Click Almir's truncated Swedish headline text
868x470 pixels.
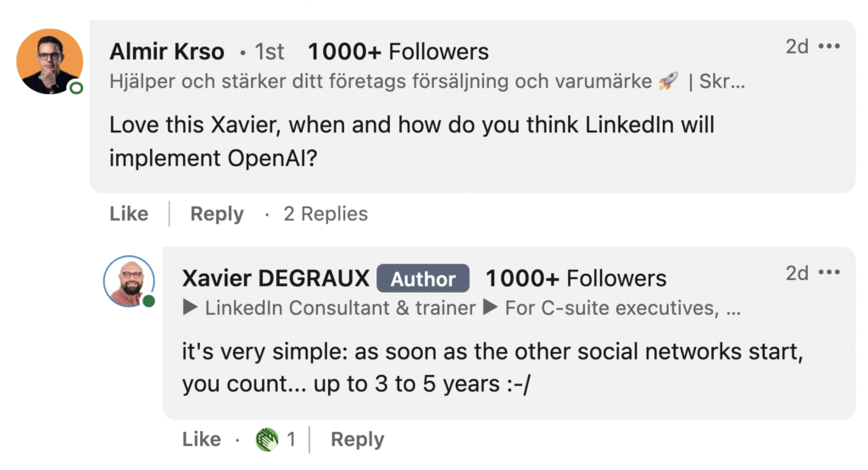427,81
